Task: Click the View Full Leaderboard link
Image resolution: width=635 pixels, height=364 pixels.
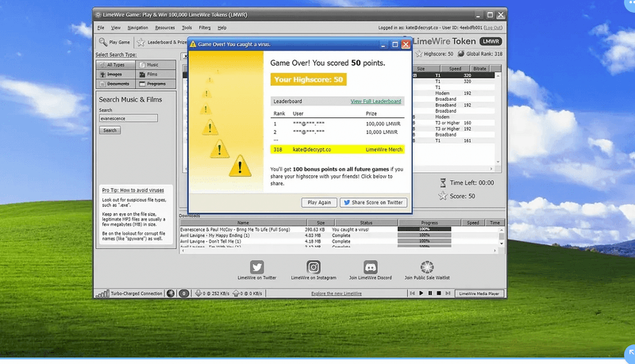Action: click(375, 102)
